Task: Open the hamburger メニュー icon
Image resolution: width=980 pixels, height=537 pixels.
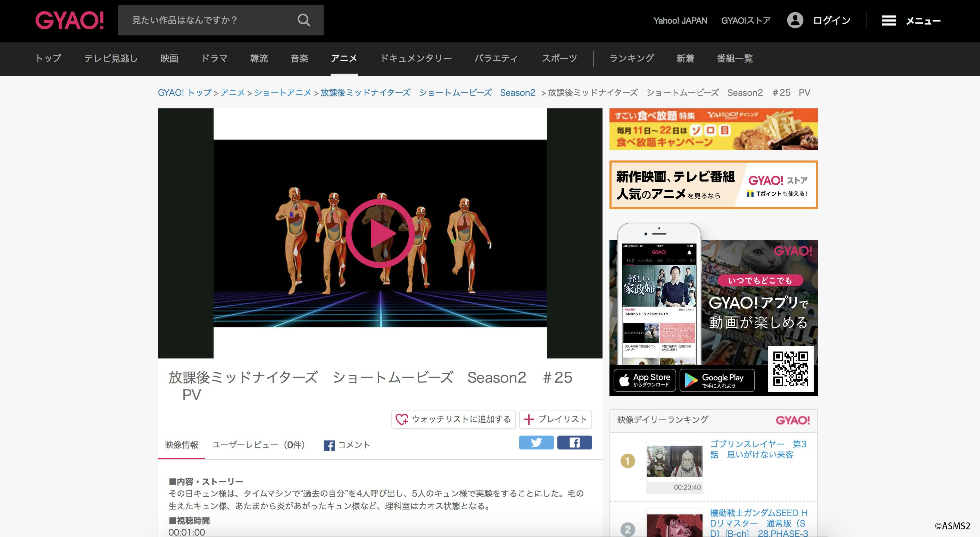Action: tap(889, 20)
